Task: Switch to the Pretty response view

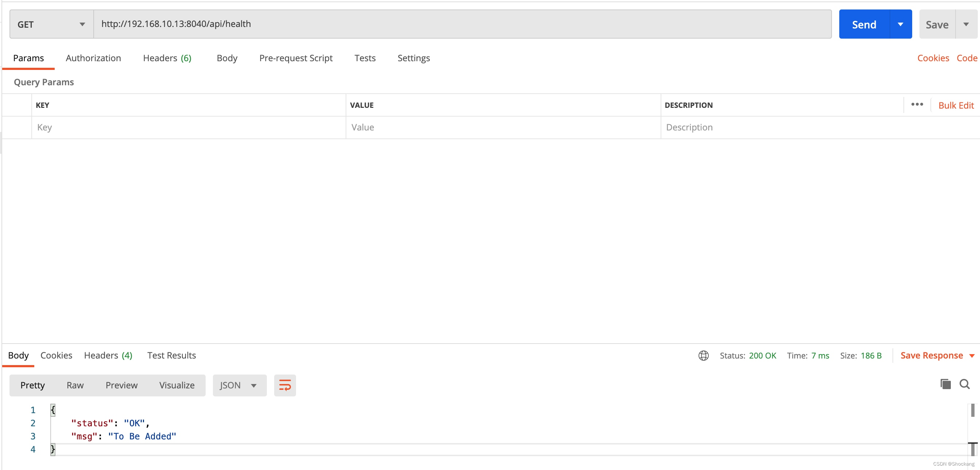Action: point(32,384)
